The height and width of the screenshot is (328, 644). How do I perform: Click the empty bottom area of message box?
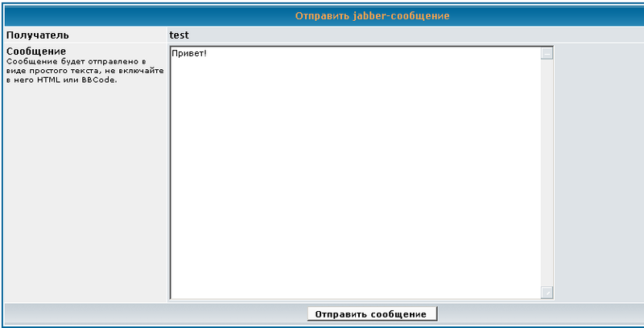click(x=354, y=273)
